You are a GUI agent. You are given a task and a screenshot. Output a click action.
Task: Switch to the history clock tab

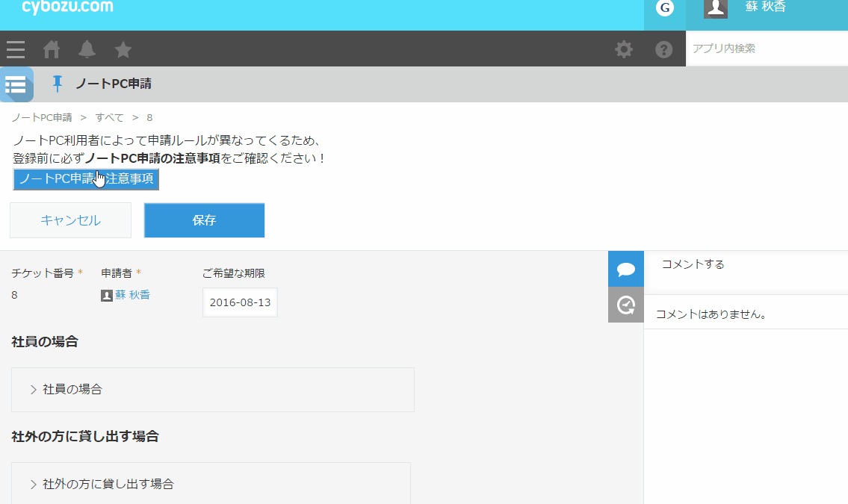click(x=626, y=305)
